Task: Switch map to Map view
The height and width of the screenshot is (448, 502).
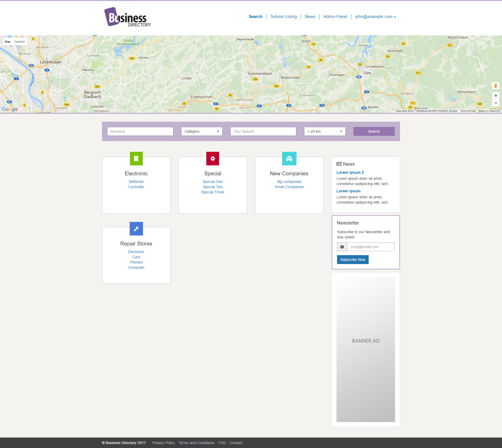Action: click(x=8, y=42)
